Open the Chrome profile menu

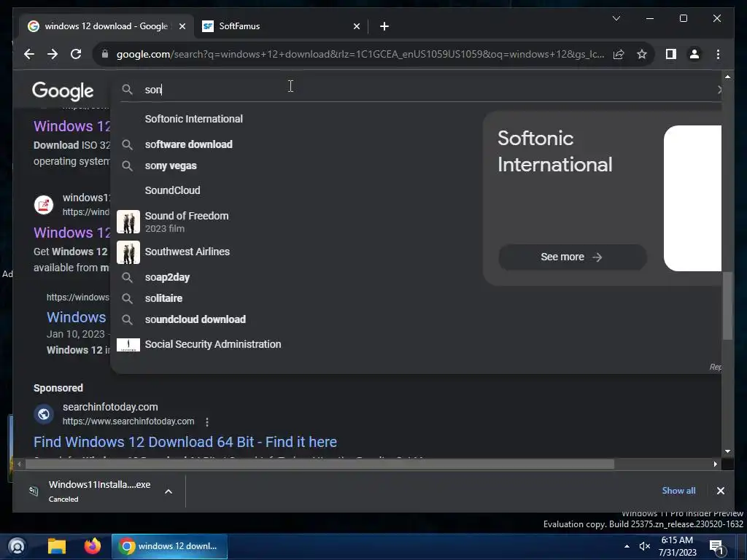click(x=694, y=54)
